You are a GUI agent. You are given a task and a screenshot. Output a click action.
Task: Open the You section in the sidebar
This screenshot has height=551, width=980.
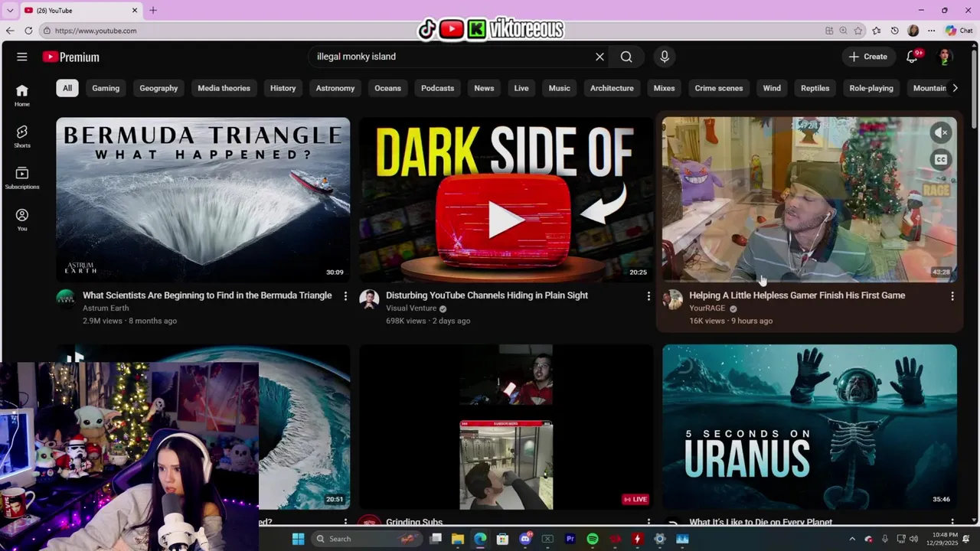[22, 220]
